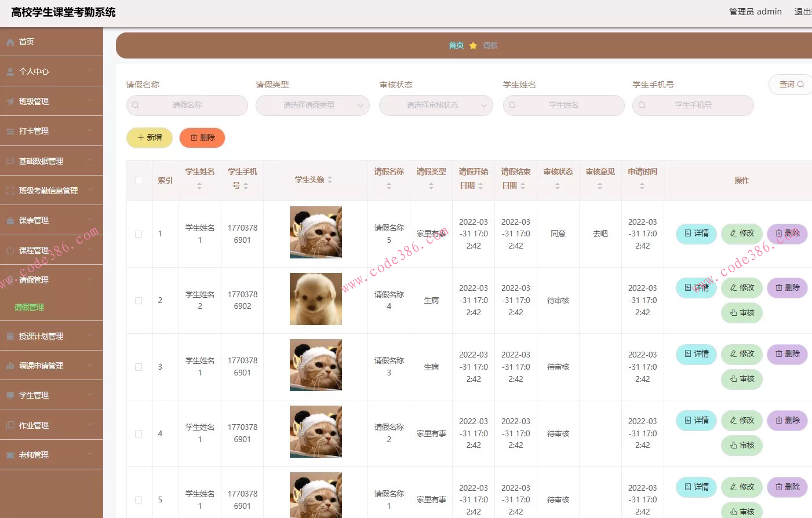Sort by 学生头像 column arrows
This screenshot has width=812, height=518.
point(330,180)
